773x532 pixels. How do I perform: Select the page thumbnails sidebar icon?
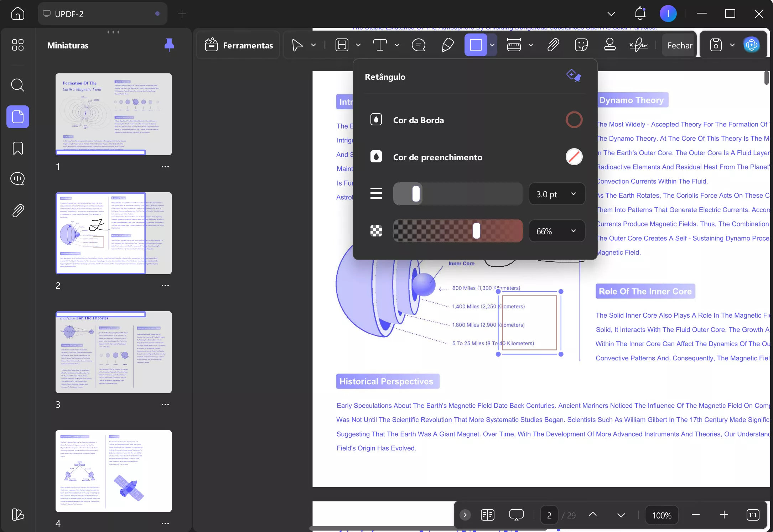click(17, 117)
